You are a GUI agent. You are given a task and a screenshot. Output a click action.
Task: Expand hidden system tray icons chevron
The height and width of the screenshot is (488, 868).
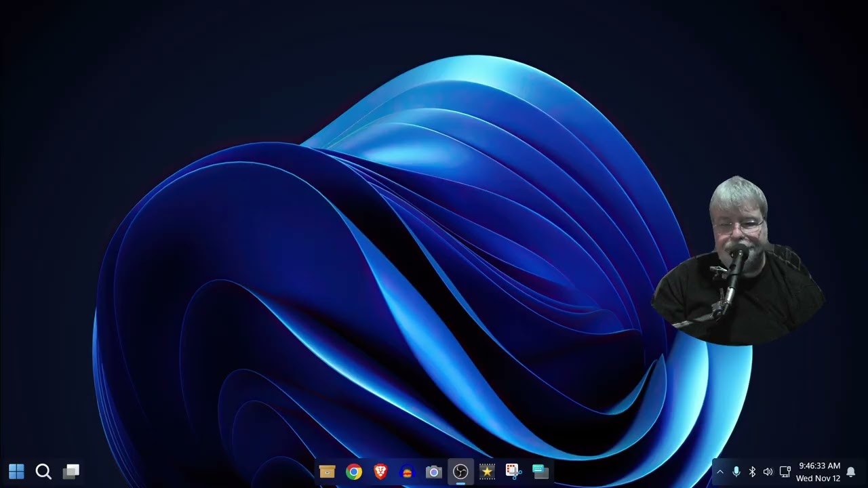coord(719,472)
